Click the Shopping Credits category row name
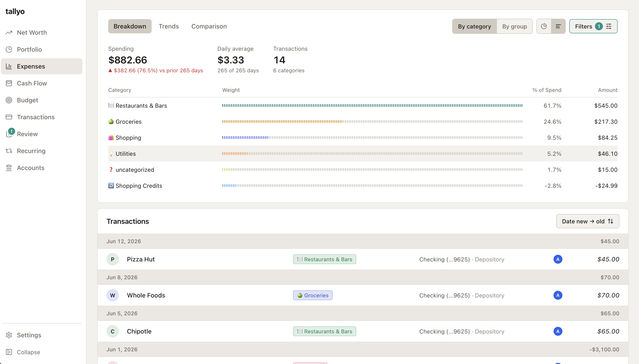Viewport: 639px width, 364px height. coord(139,186)
